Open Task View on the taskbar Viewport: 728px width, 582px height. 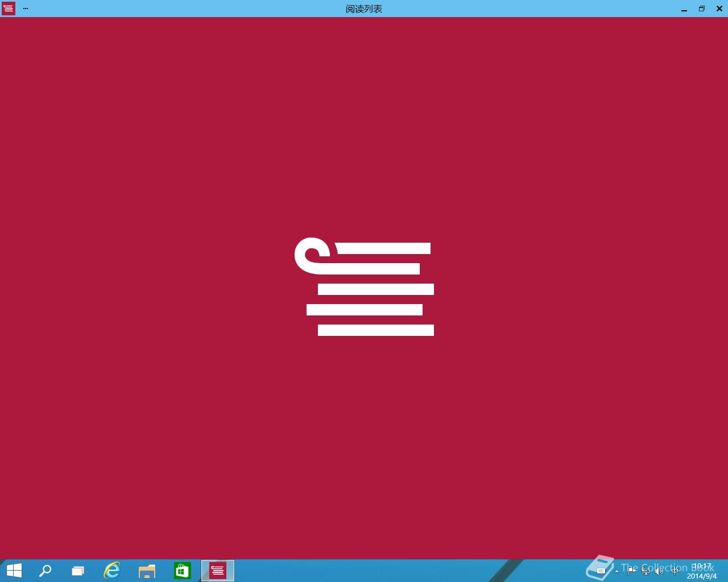coord(78,571)
